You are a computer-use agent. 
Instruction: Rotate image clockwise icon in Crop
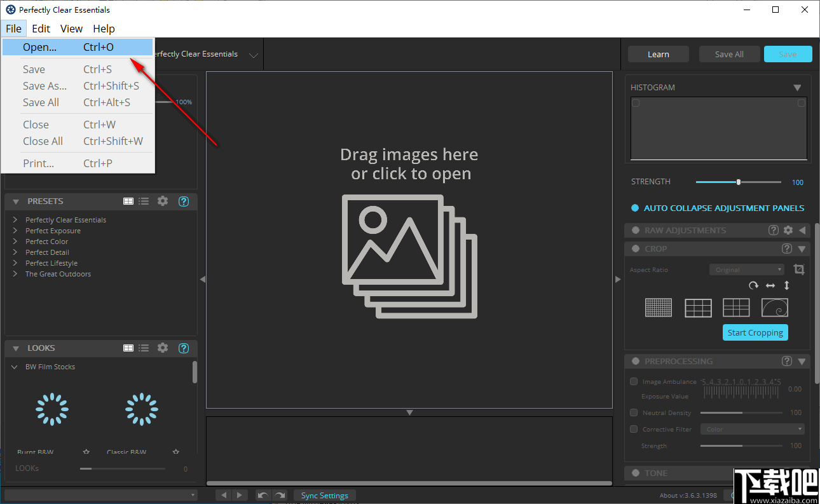click(x=753, y=286)
